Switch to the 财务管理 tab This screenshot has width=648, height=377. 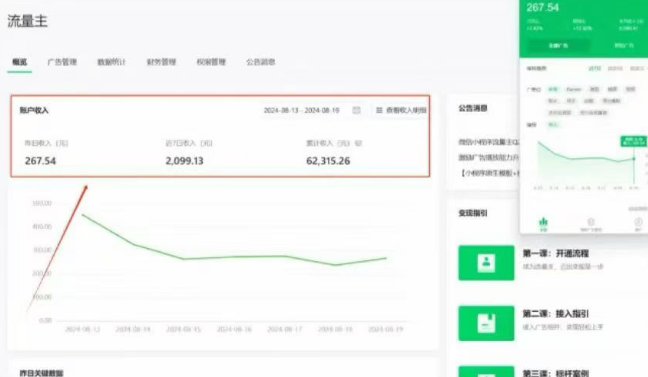[161, 62]
